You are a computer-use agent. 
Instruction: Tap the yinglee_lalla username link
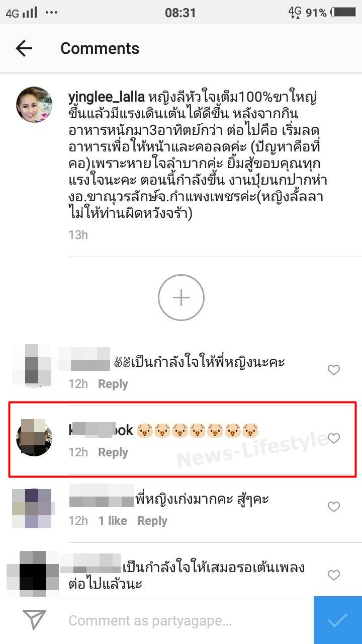[107, 97]
